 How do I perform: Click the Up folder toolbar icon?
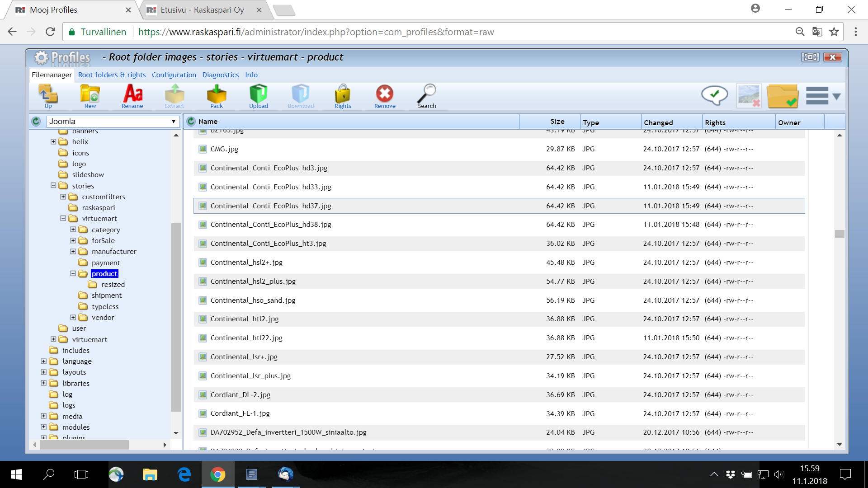pos(48,96)
